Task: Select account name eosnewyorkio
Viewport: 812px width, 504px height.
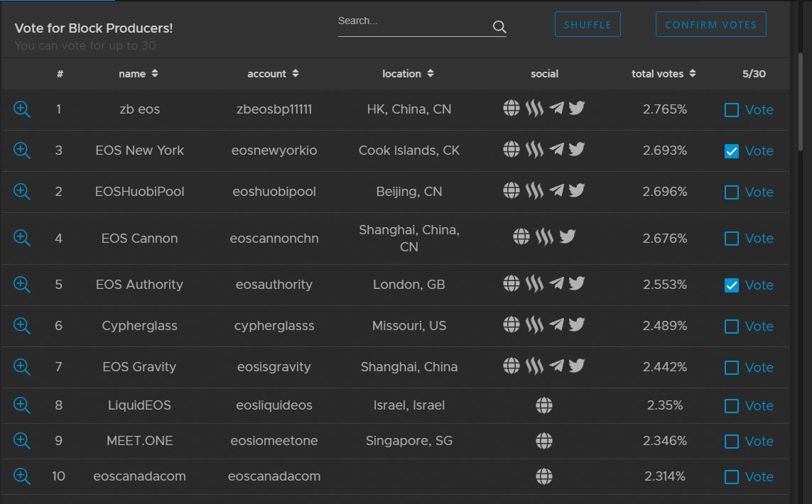Action: [274, 150]
